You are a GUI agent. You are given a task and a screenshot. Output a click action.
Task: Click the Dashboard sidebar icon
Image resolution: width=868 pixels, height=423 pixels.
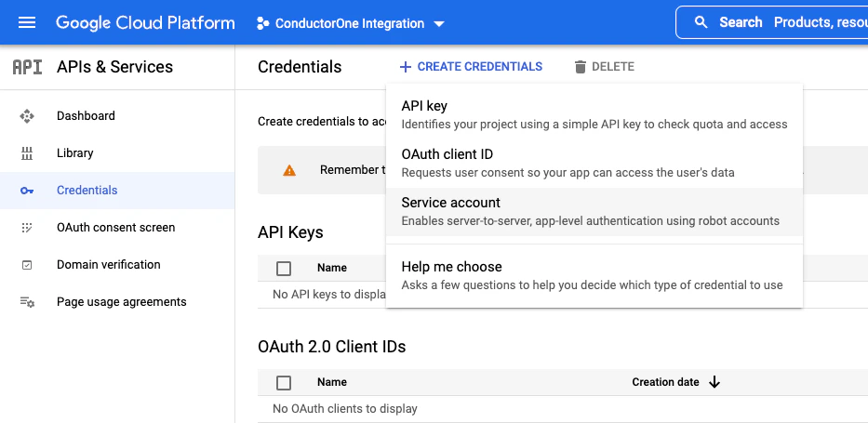(x=27, y=116)
